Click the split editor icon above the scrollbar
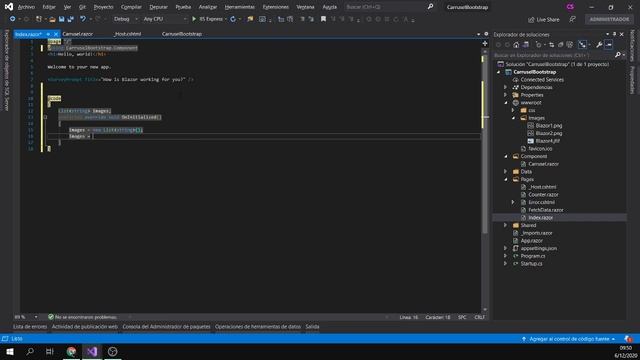Image resolution: width=640 pixels, height=360 pixels. [x=485, y=43]
